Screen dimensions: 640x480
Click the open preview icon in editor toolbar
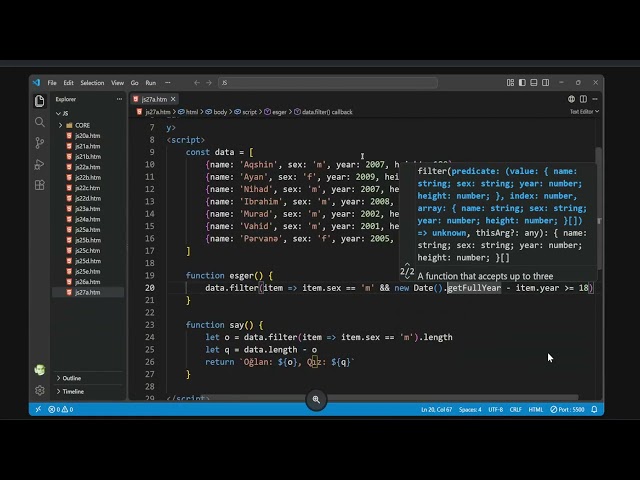click(571, 99)
